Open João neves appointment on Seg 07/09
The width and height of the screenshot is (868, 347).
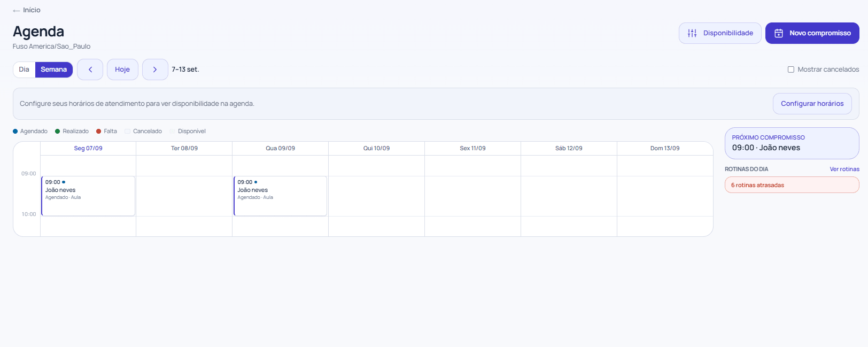click(88, 196)
